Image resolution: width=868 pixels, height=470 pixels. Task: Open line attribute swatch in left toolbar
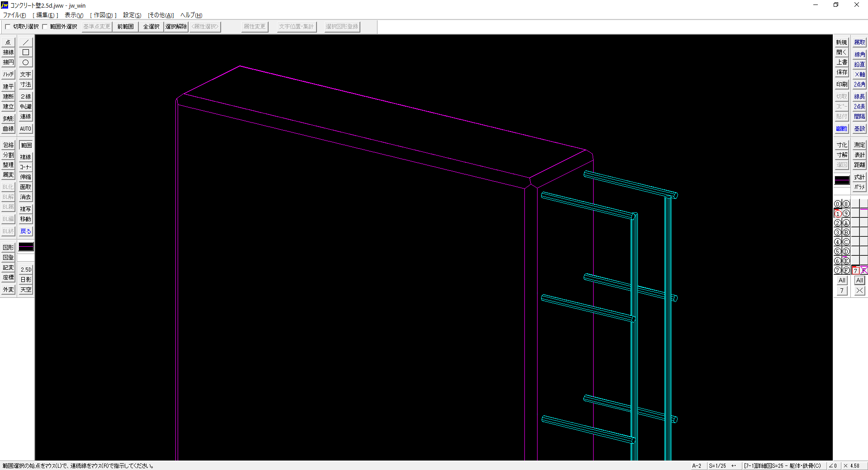[x=26, y=247]
